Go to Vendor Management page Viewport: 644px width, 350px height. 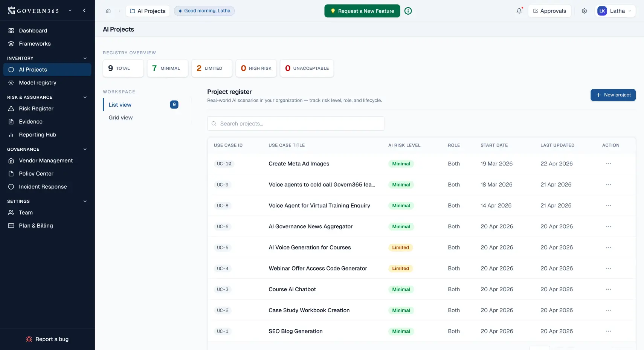pyautogui.click(x=46, y=160)
